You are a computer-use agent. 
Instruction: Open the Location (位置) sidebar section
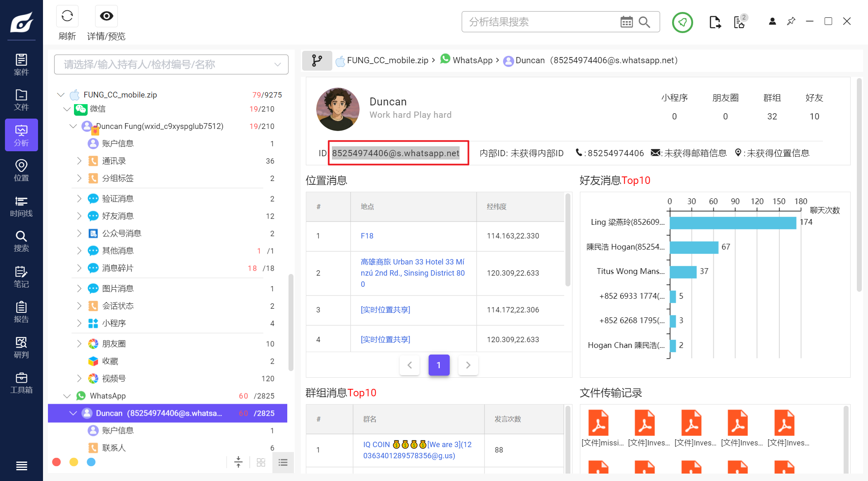click(x=21, y=171)
